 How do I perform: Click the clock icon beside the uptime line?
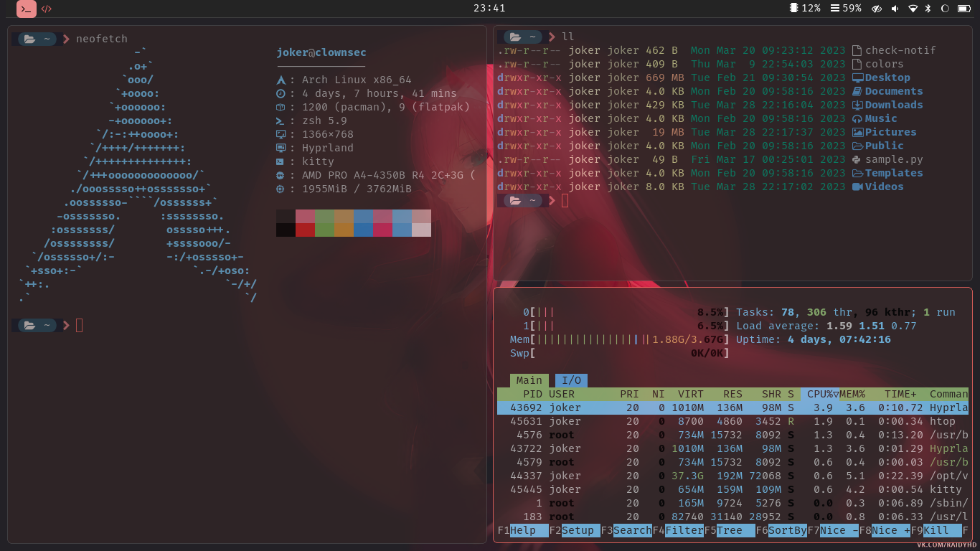pos(281,93)
